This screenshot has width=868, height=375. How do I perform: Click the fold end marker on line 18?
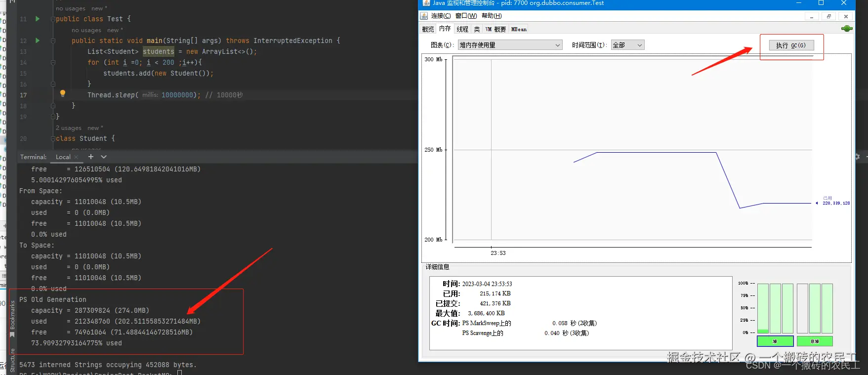tap(53, 106)
